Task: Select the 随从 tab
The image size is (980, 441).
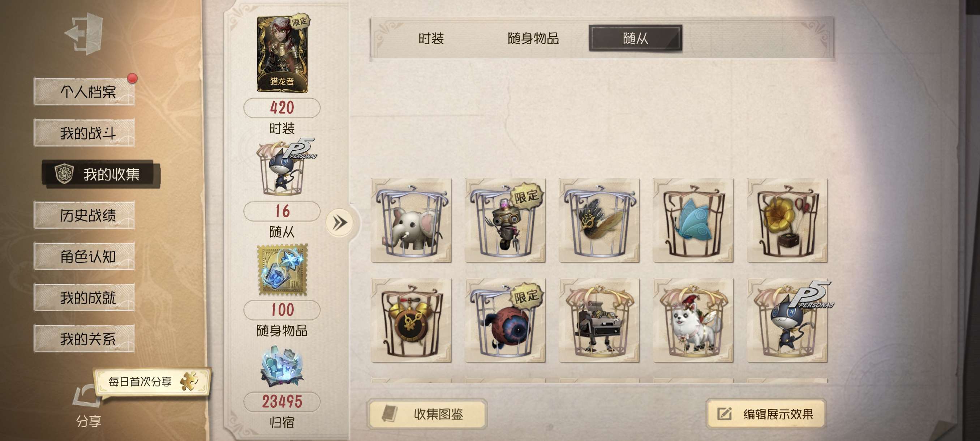Action: 635,38
